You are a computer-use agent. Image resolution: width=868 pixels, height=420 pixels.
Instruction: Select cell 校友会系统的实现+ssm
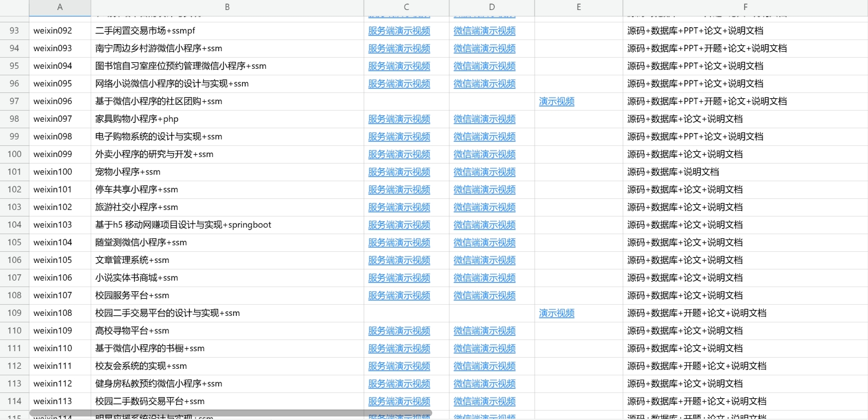[x=227, y=366]
